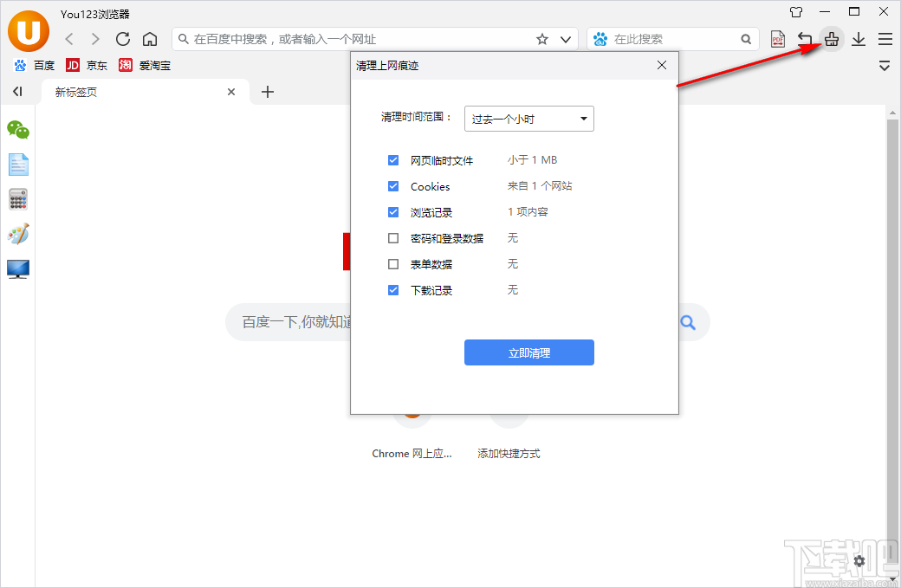Screen dimensions: 901x588
Task: Open the notes tool in the sidebar
Action: coord(18,165)
